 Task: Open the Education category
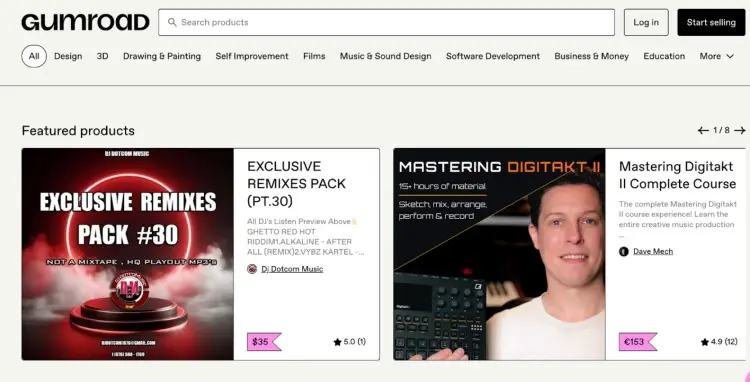tap(664, 56)
